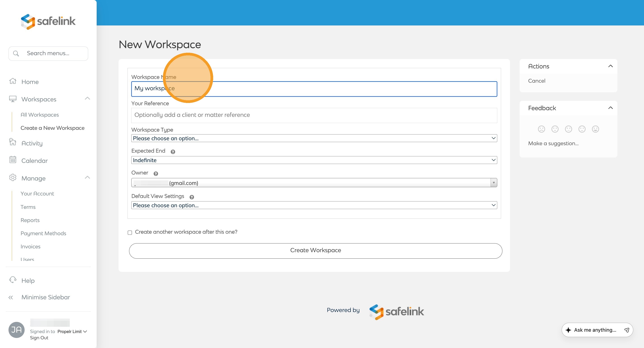This screenshot has width=644, height=348.
Task: Open the Expected End Indefinite dropdown
Action: pos(314,160)
